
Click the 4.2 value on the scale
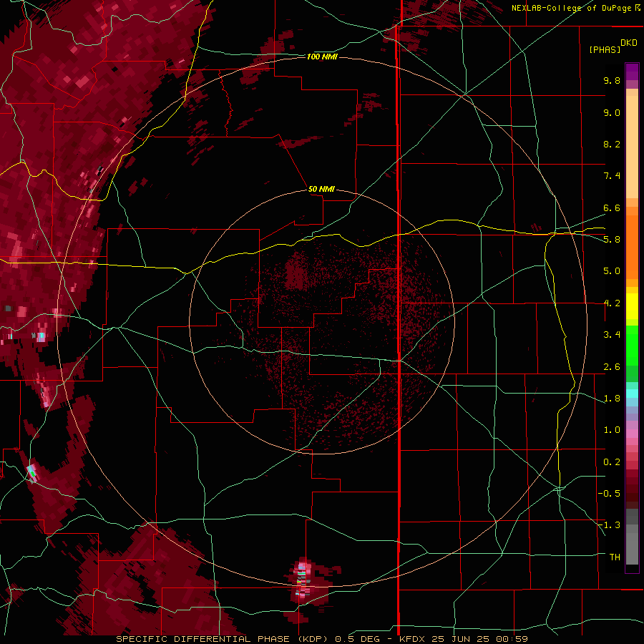click(x=612, y=303)
